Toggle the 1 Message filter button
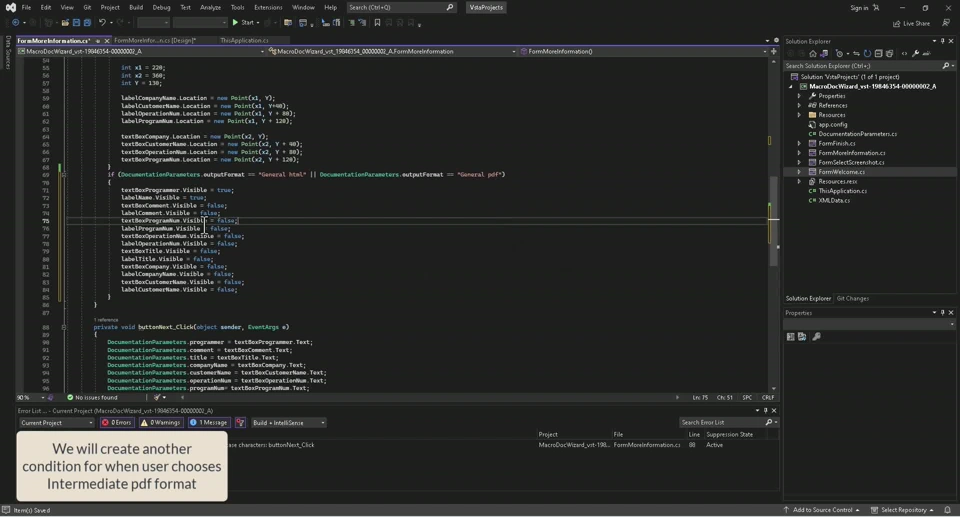This screenshot has height=517, width=960. tap(209, 423)
